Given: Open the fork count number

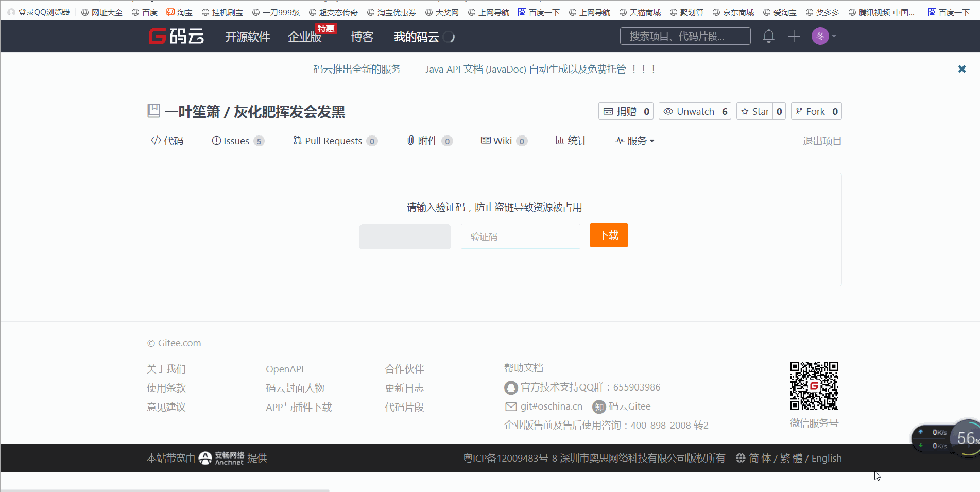Looking at the screenshot, I should tap(835, 111).
